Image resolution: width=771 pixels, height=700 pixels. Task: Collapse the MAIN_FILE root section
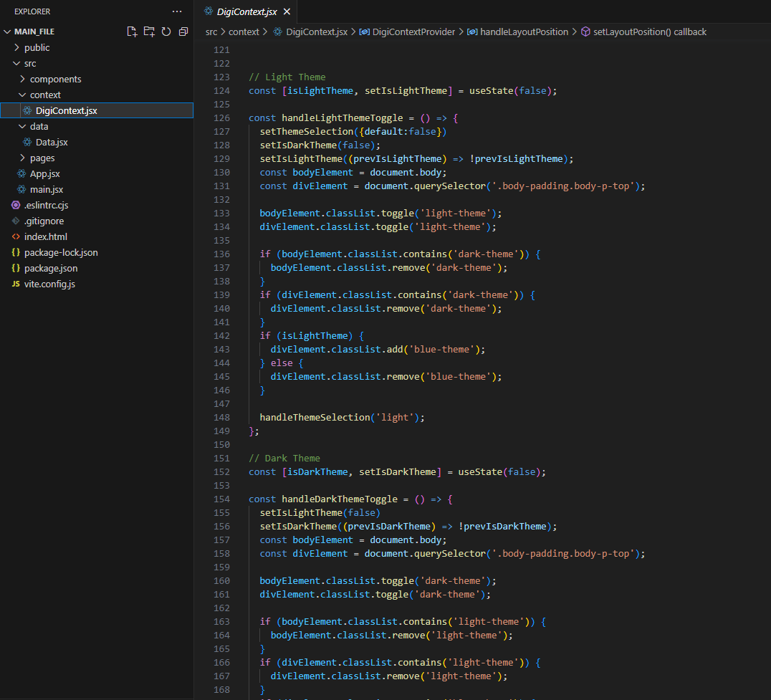34,32
